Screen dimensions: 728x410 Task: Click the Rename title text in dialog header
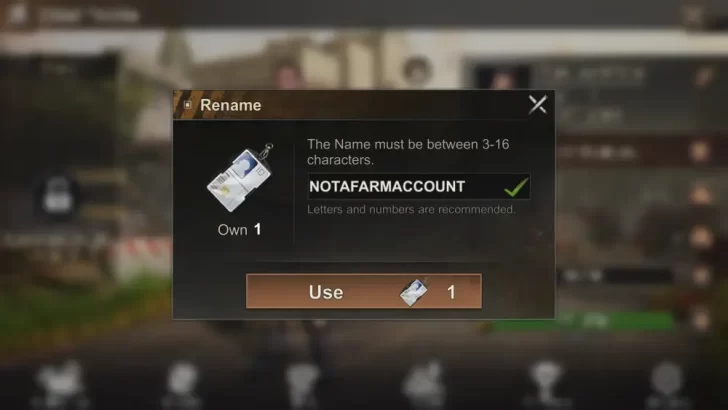click(x=230, y=105)
